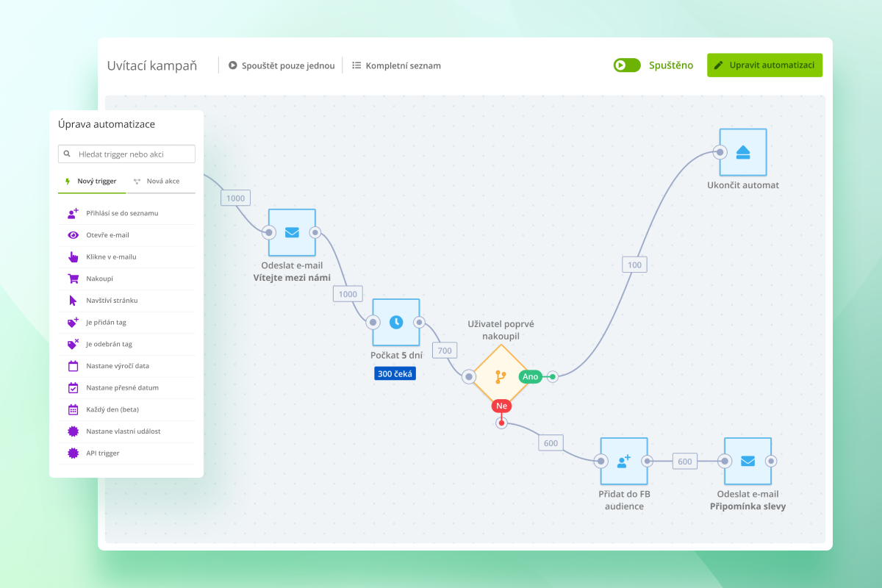882x588 pixels.
Task: Click the red Ne branch label
Action: point(502,406)
